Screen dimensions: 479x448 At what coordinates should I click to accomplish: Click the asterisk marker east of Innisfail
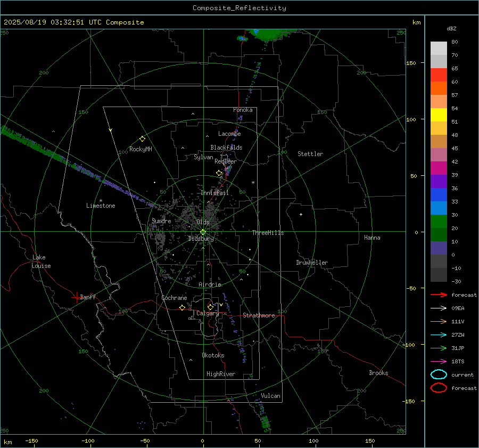tap(253, 183)
